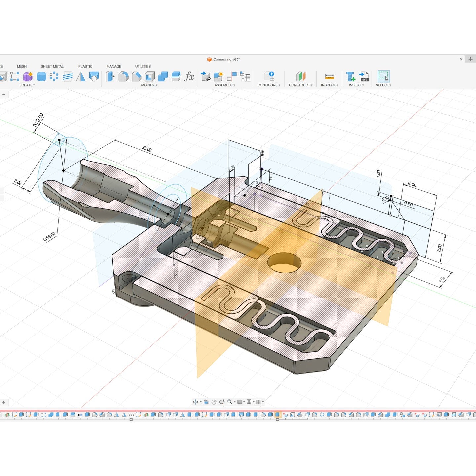Open a new design with the plus button
The image size is (476, 476).
tap(470, 59)
